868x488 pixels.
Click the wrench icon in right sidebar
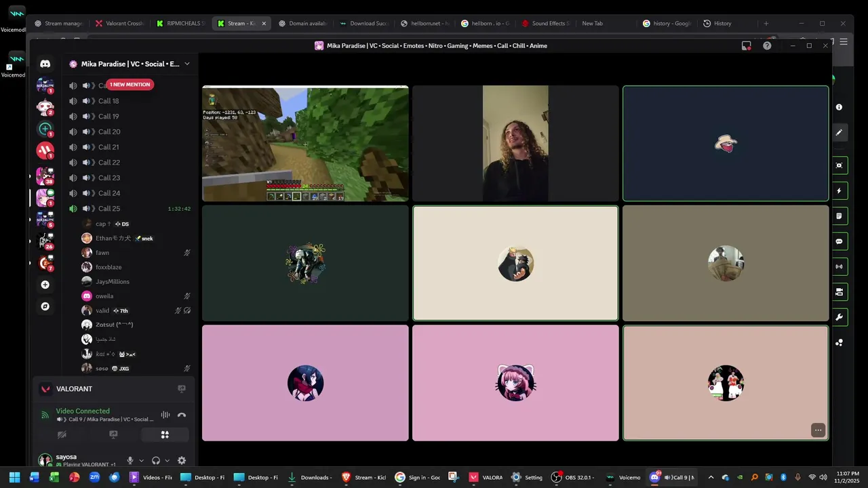click(839, 317)
